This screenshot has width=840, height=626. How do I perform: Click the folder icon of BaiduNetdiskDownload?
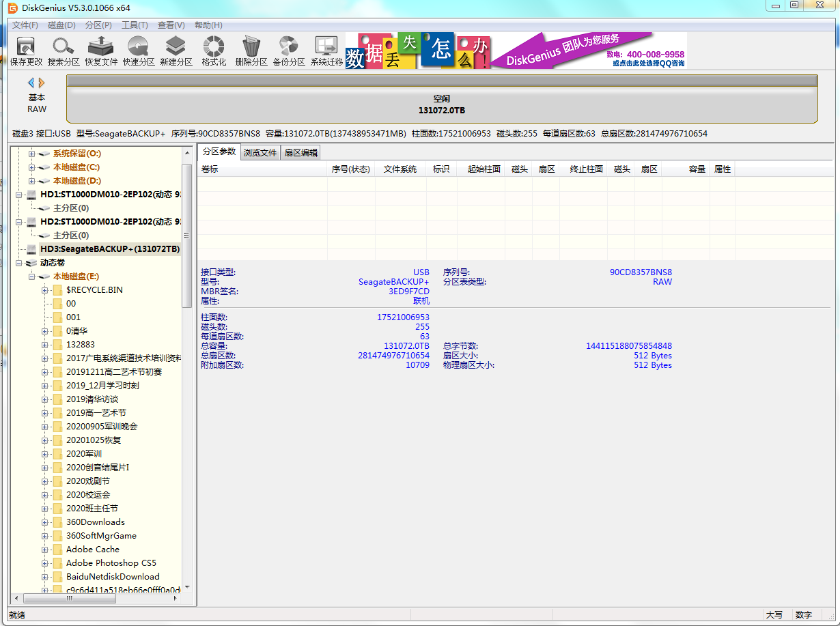tap(57, 577)
